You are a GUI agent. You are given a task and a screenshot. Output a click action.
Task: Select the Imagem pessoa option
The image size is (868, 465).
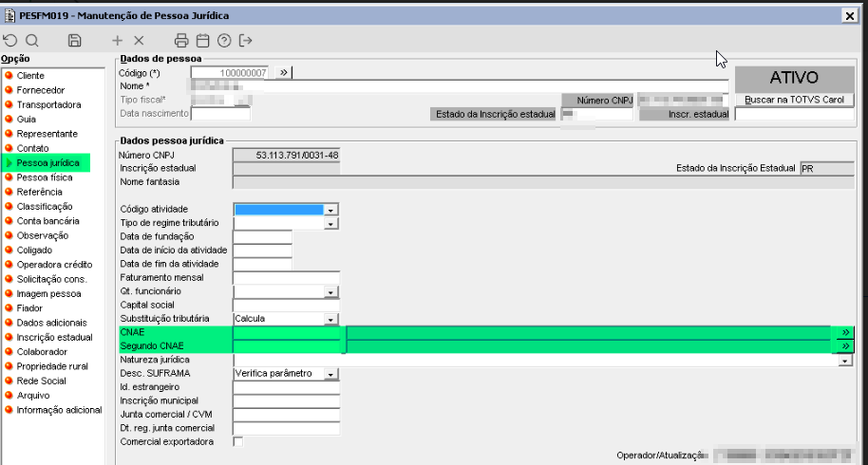(x=48, y=294)
